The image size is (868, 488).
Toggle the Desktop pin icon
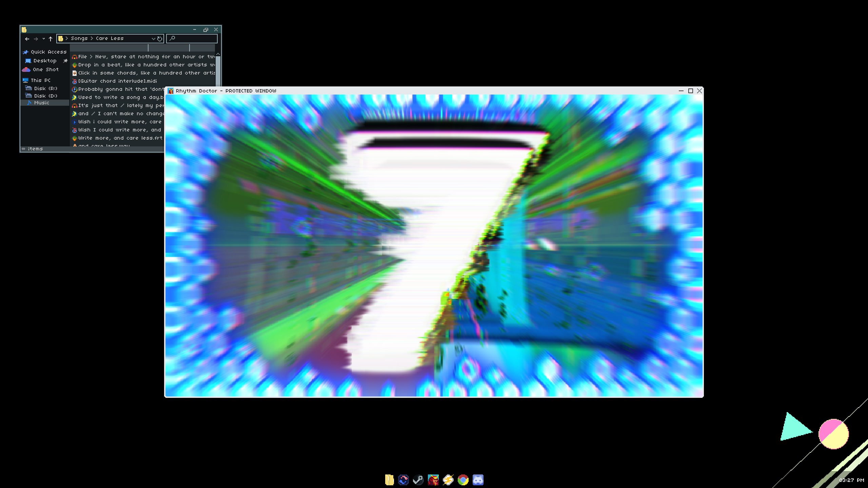point(65,61)
